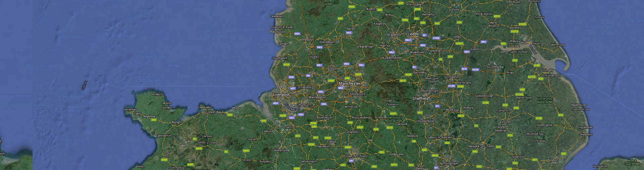Screen dimensions: 644x170
Task: Click the A580 road shield
Action: point(331,81)
